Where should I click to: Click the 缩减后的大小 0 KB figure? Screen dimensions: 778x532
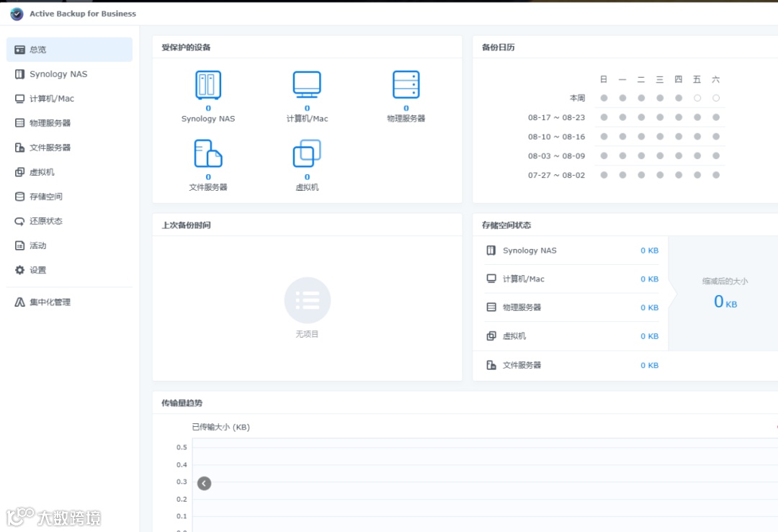(725, 302)
